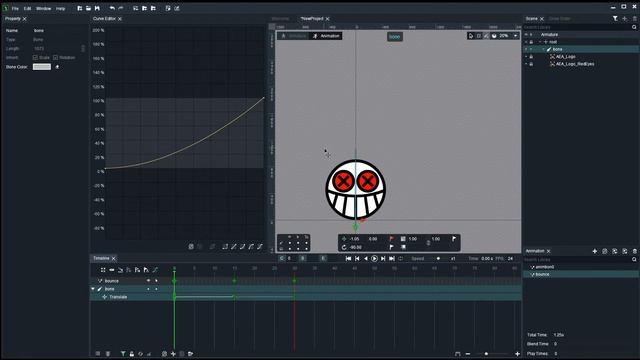Click the red keyframe flag for translate
Viewport: 640px width, 360px height.
(392, 239)
